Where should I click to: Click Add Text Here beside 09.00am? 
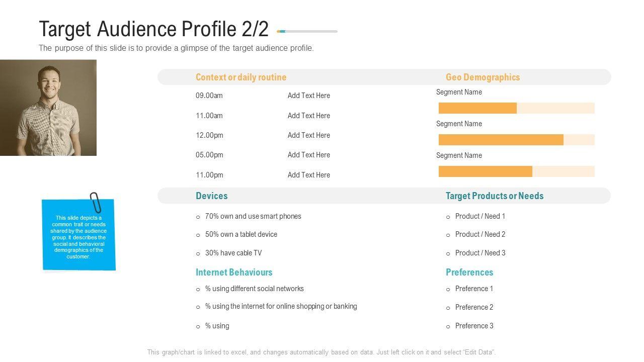(x=309, y=96)
